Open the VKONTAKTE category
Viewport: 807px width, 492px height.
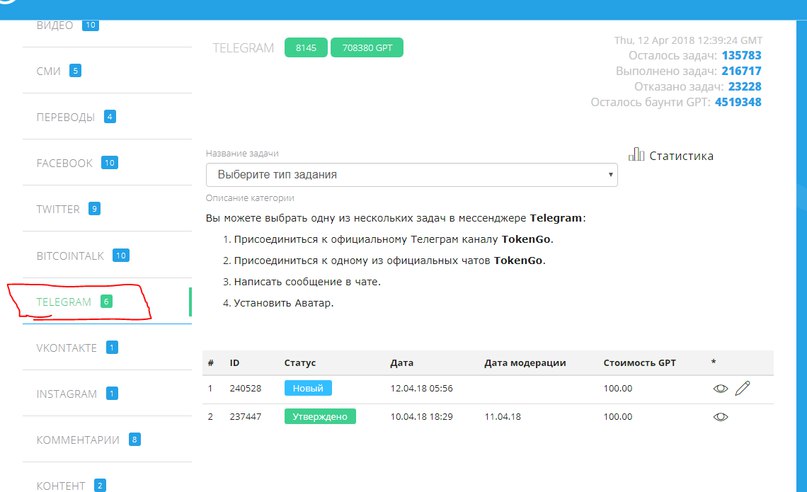tap(66, 348)
